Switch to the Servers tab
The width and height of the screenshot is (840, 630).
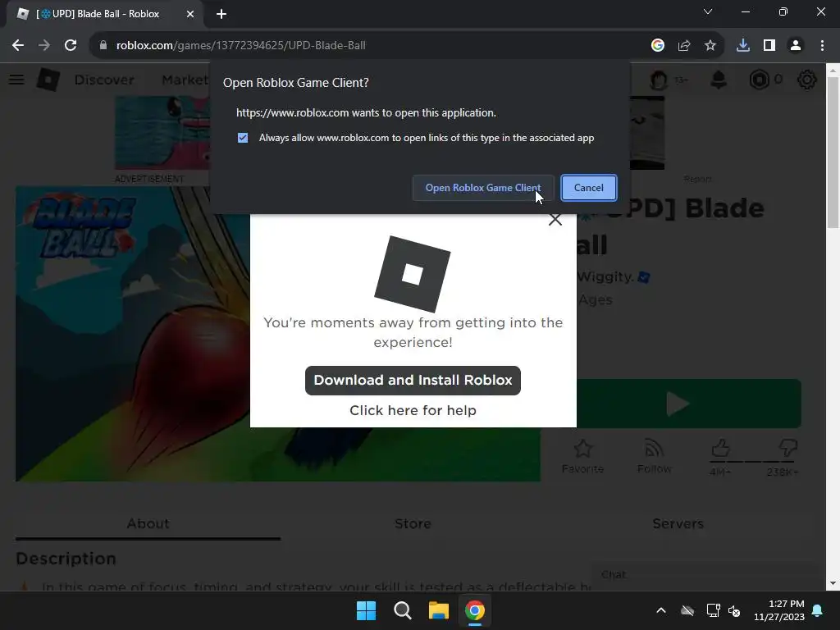[x=678, y=523]
